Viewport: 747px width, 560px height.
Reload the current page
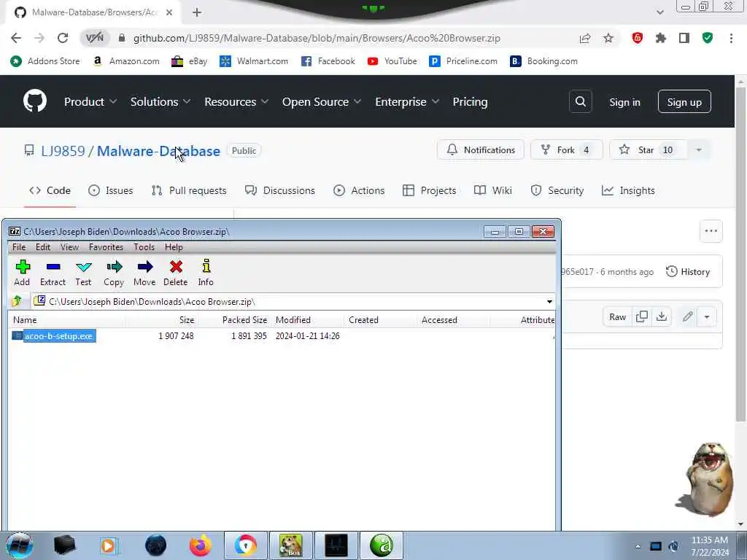[x=63, y=38]
